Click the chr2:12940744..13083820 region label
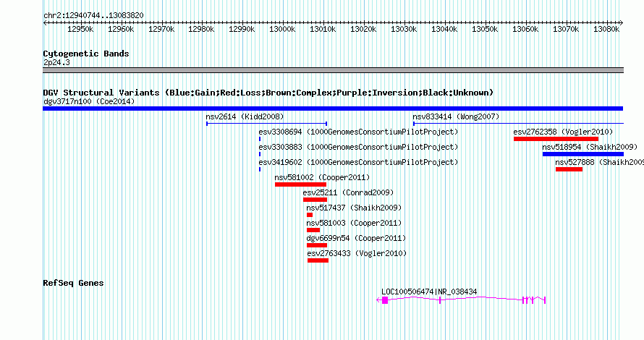This screenshot has width=644, height=340. coord(93,16)
